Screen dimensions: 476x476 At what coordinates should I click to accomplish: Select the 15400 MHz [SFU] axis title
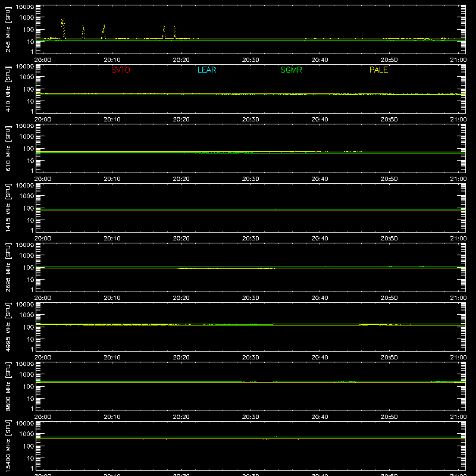8,446
